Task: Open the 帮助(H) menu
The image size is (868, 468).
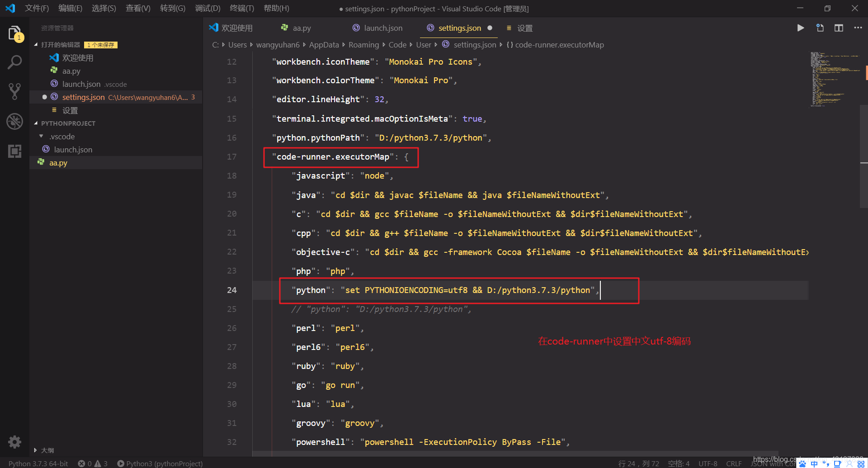Action: point(276,8)
